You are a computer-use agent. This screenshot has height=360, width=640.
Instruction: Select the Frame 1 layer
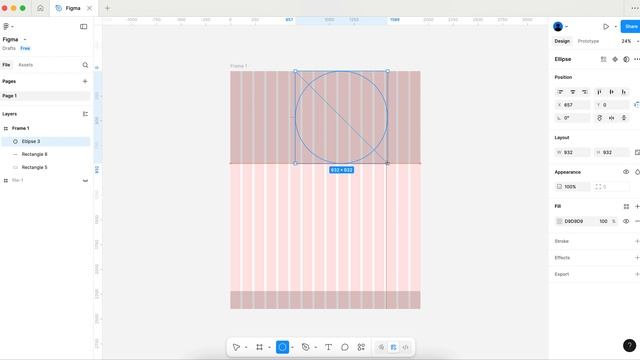(x=45, y=128)
